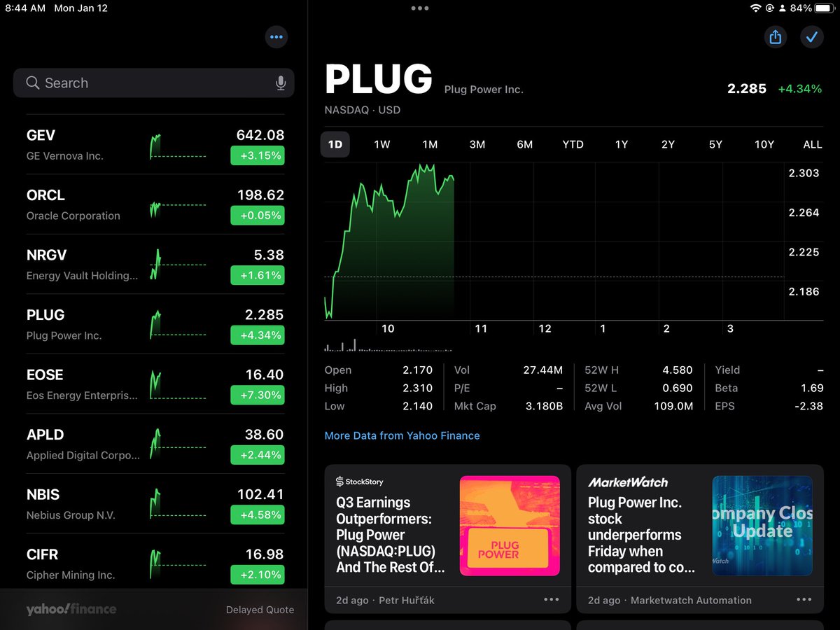The width and height of the screenshot is (840, 630).
Task: Open the three-dot multitasking control at top
Action: click(420, 8)
